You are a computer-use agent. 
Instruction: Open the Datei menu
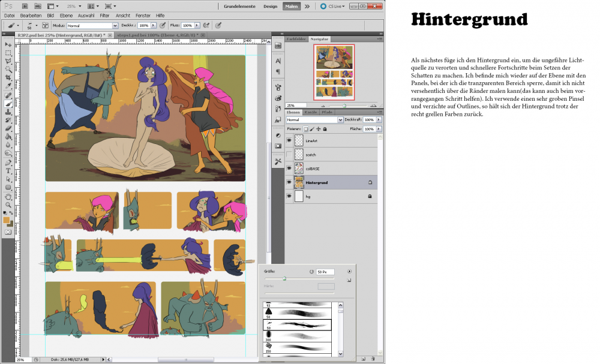tap(9, 16)
